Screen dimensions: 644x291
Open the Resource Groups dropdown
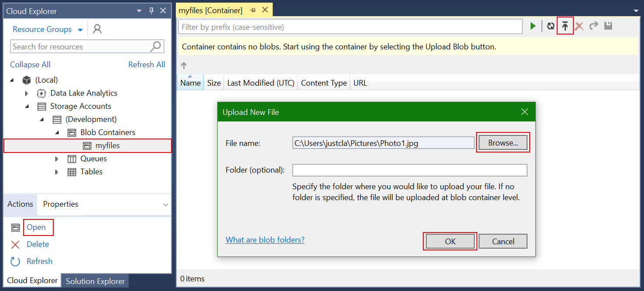80,30
